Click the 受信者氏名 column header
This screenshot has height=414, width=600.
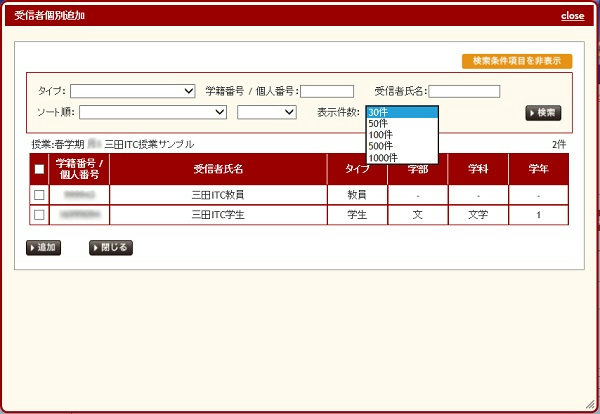pos(217,169)
